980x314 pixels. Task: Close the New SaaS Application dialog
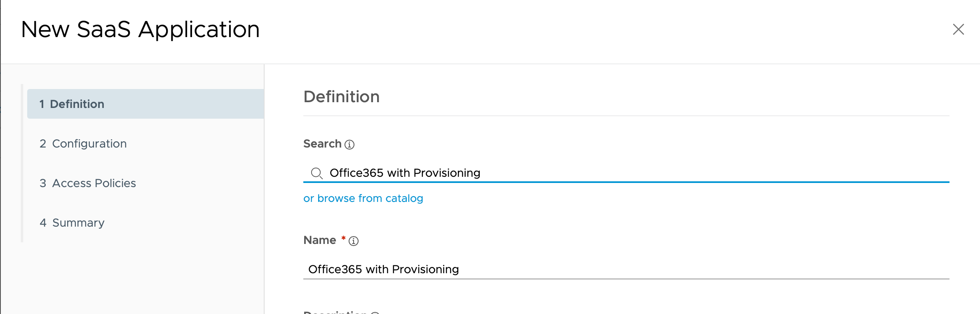coord(958,29)
